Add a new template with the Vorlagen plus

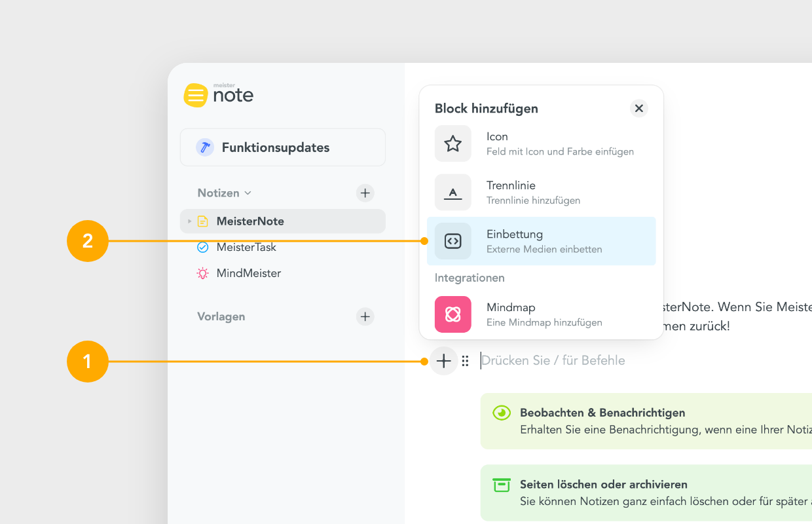[x=365, y=316]
